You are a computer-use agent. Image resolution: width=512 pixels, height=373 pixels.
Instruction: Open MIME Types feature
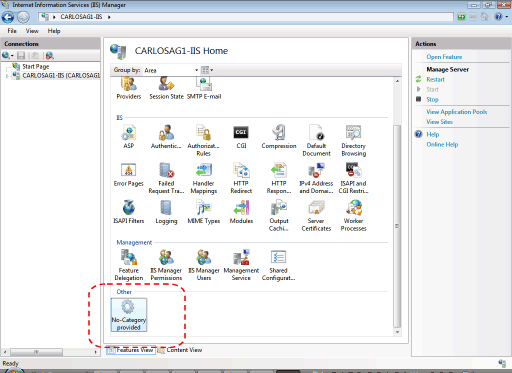[203, 212]
